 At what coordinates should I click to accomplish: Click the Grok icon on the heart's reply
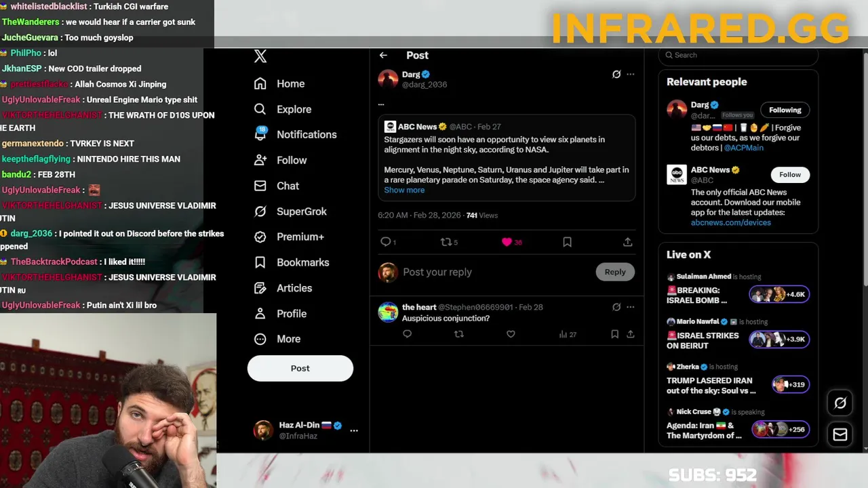(x=616, y=307)
